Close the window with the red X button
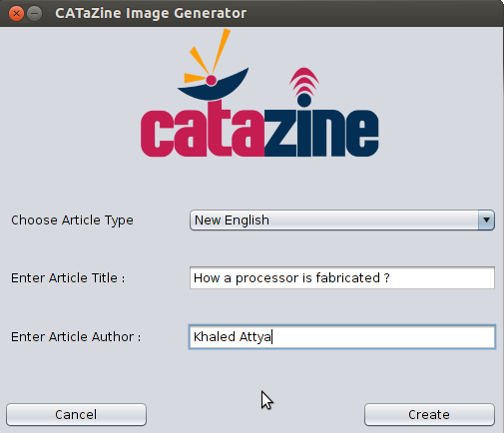Image resolution: width=504 pixels, height=433 pixels. click(x=16, y=14)
